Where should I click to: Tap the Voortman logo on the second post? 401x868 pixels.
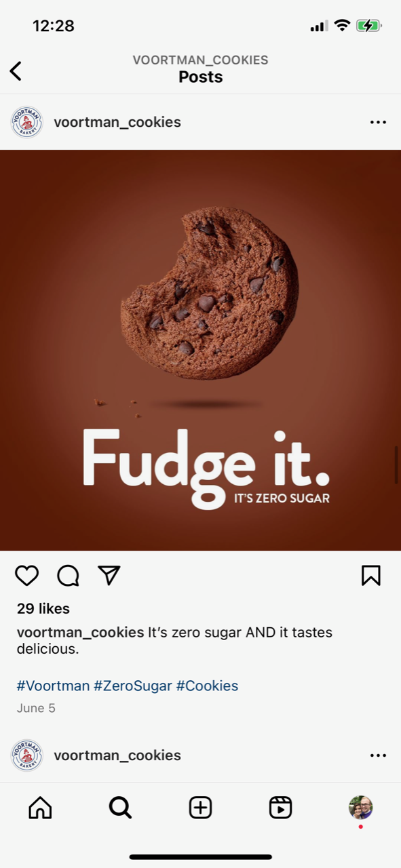click(27, 755)
